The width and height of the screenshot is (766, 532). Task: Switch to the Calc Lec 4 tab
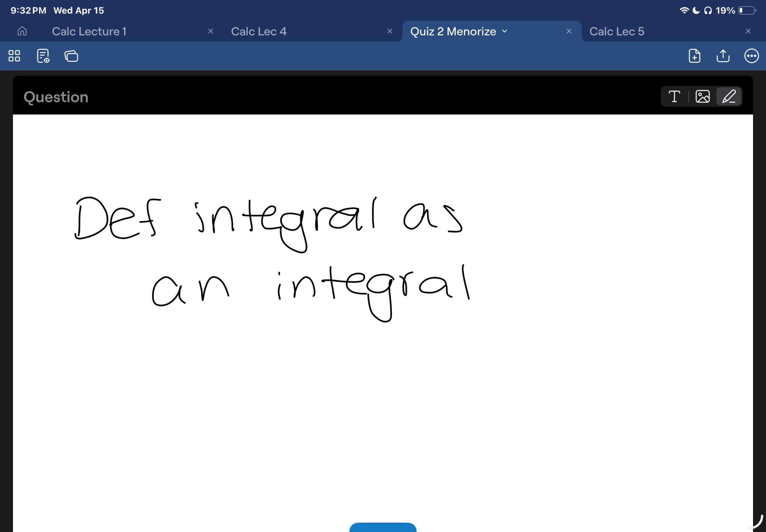pyautogui.click(x=259, y=31)
